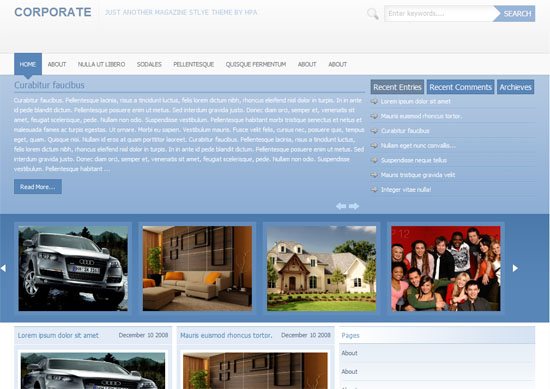Image resolution: width=550 pixels, height=389 pixels.
Task: Click arrow bullet beside Curabitur faucibus entry
Action: 374,131
